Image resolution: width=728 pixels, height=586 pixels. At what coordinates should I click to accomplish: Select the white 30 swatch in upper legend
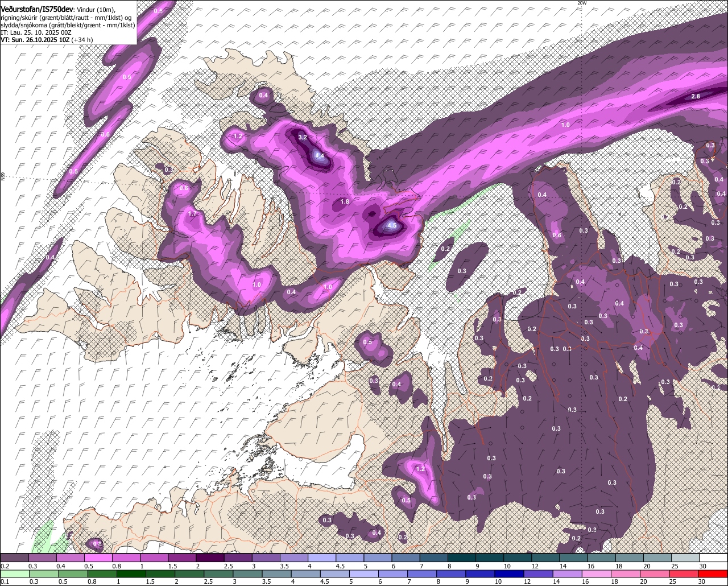click(714, 558)
